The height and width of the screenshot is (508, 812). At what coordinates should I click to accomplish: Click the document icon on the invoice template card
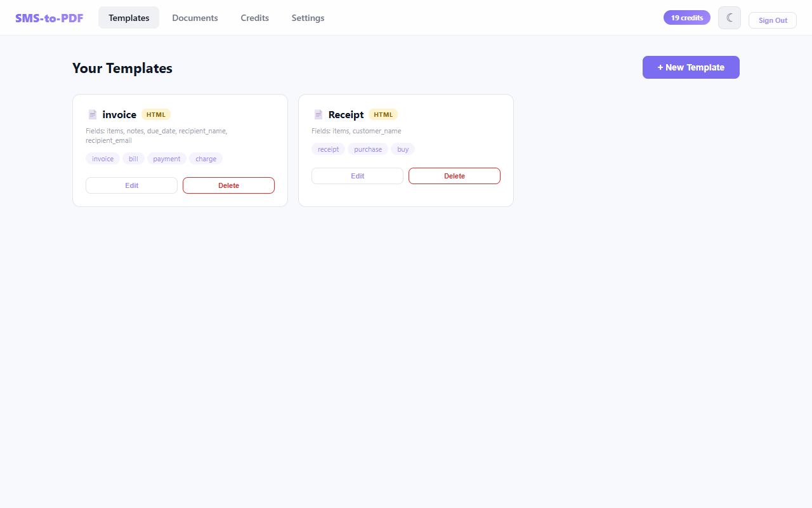(93, 114)
